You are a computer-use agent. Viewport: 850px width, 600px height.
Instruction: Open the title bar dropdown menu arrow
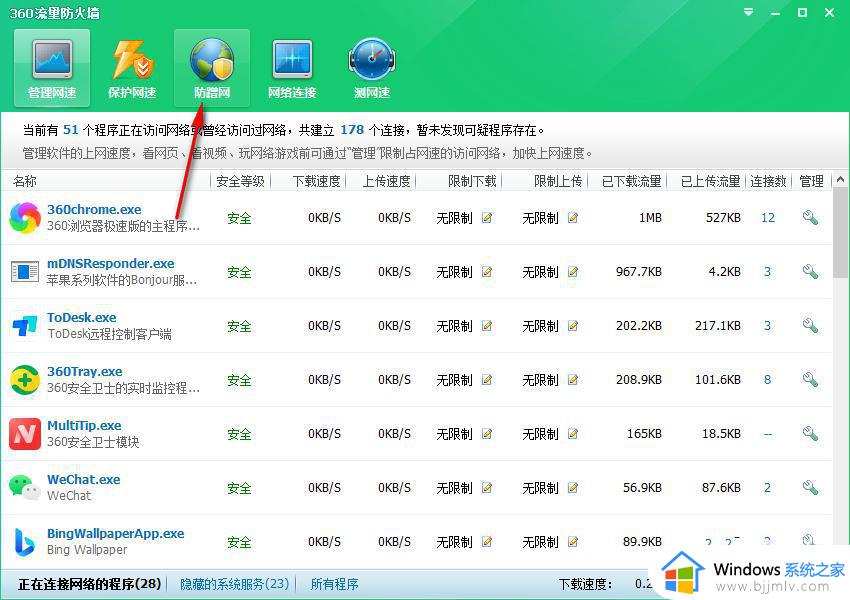(x=749, y=12)
